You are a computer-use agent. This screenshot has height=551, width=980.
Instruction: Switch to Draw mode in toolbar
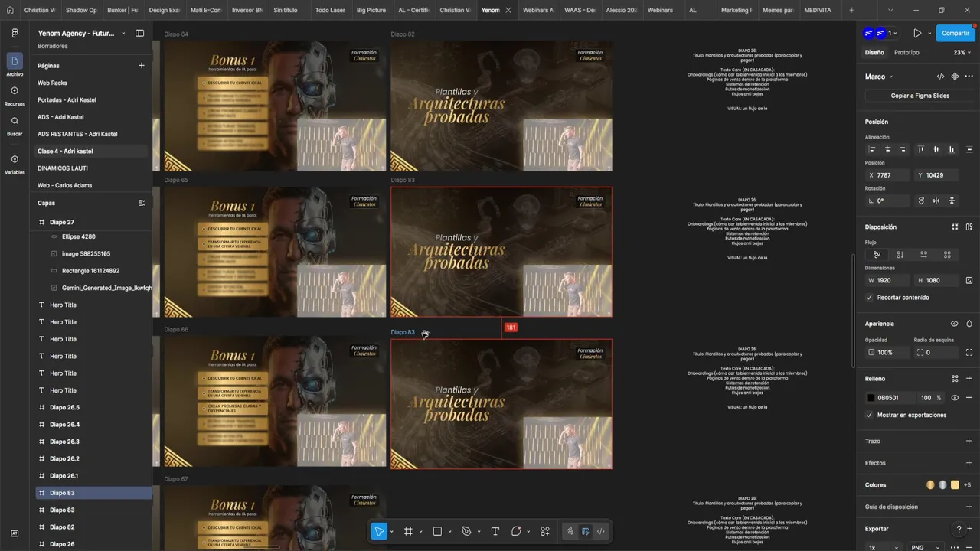(x=570, y=531)
